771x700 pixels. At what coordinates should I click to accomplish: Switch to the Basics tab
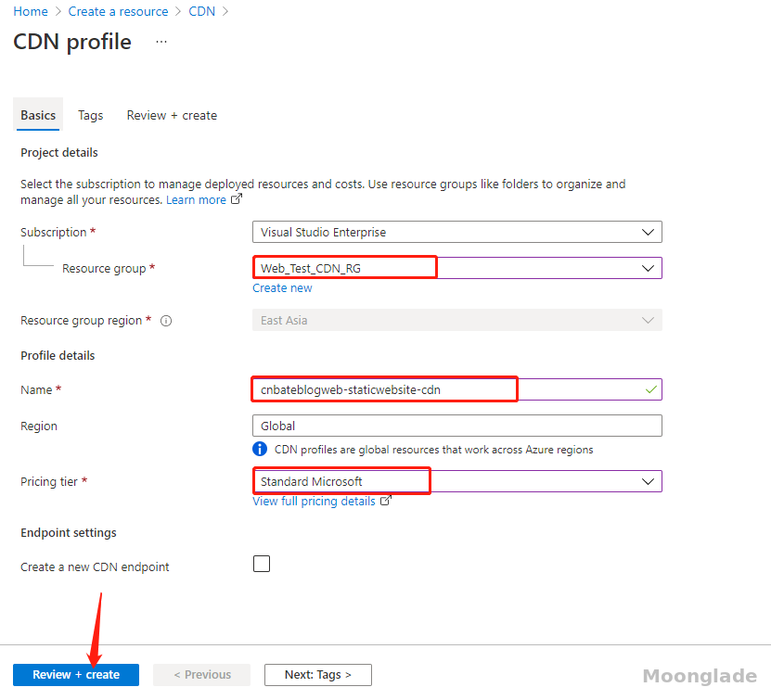point(38,116)
